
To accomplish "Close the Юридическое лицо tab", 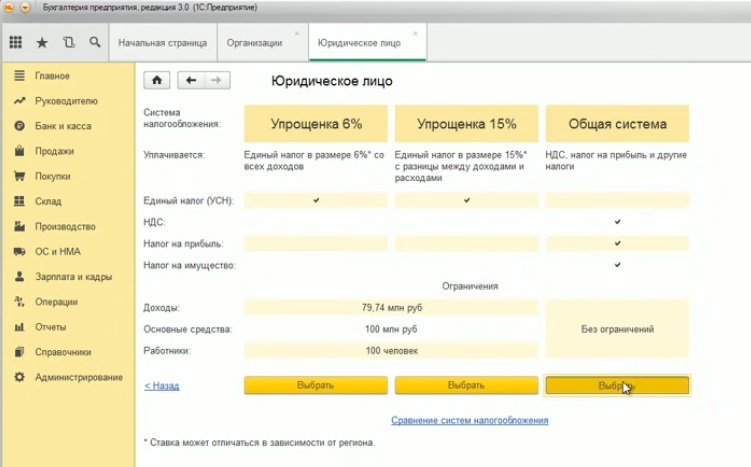I will [x=415, y=33].
